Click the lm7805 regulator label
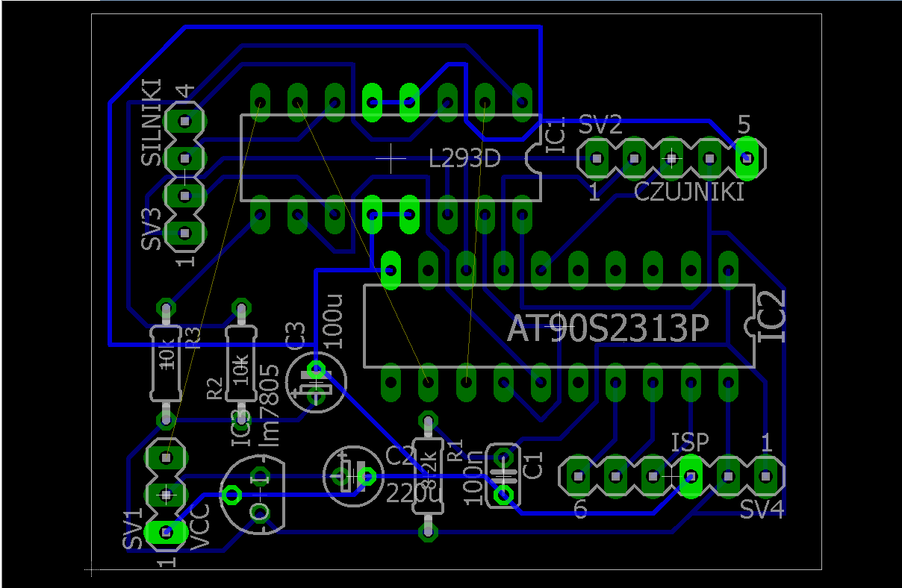The height and width of the screenshot is (588, 902). point(269,405)
